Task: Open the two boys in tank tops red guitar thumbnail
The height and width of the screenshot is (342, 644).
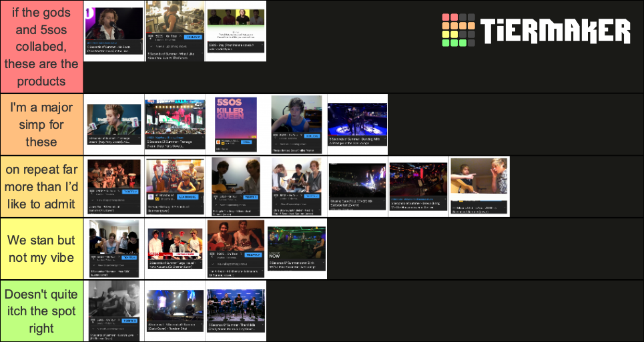Action: [x=236, y=249]
